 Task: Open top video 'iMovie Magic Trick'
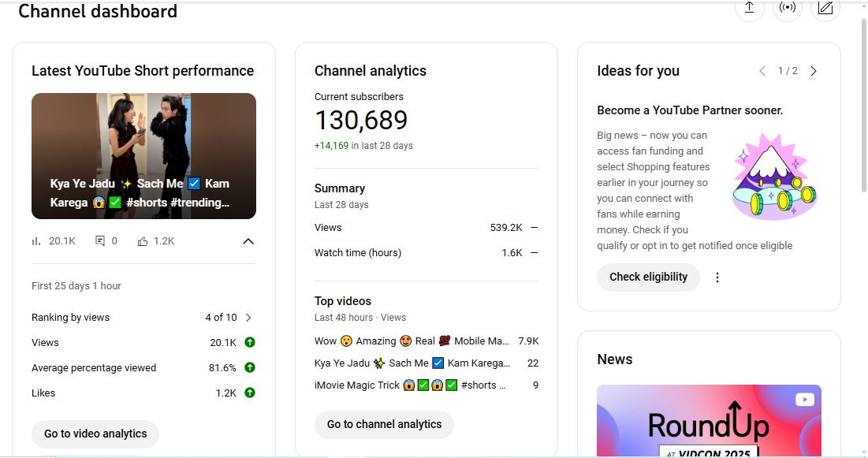tap(410, 385)
